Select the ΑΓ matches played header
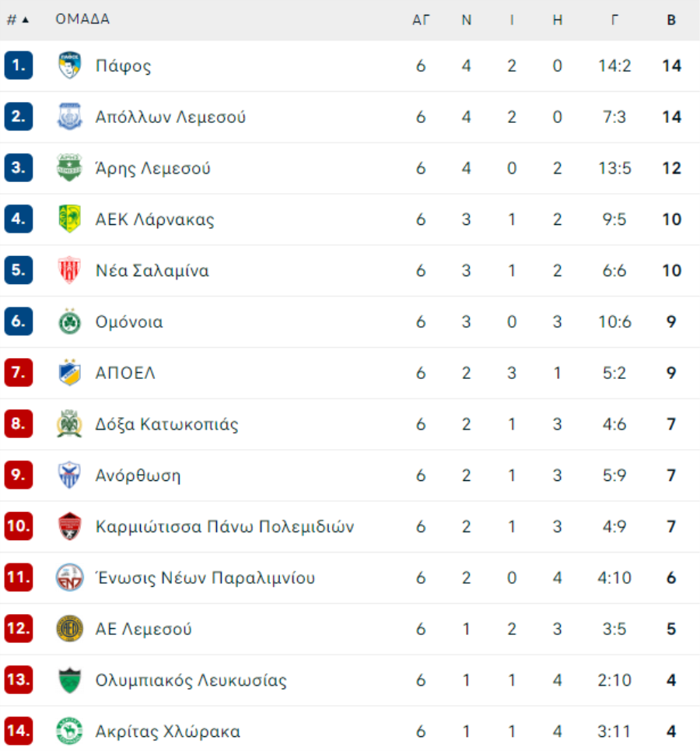This screenshot has height=751, width=700. (421, 19)
